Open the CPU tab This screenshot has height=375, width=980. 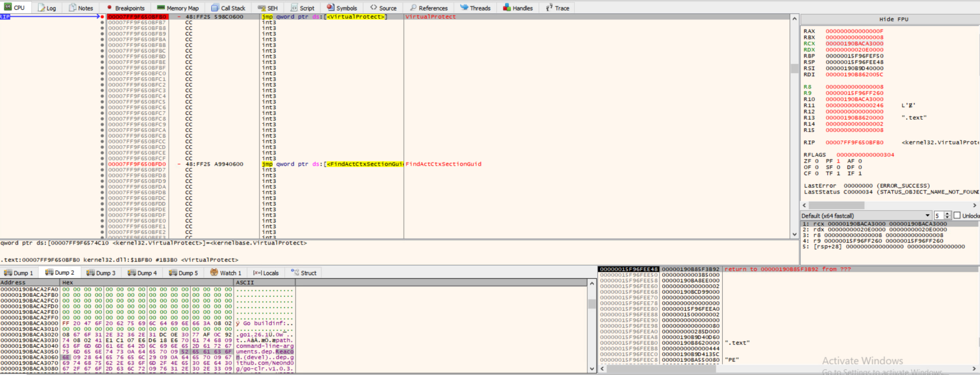pos(14,8)
